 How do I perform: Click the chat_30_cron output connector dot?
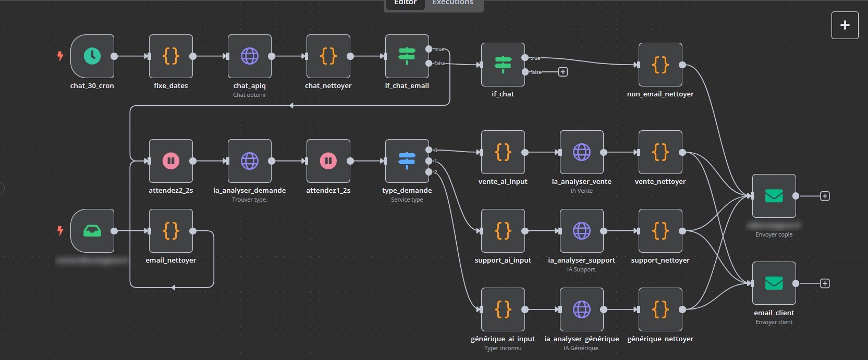(114, 56)
